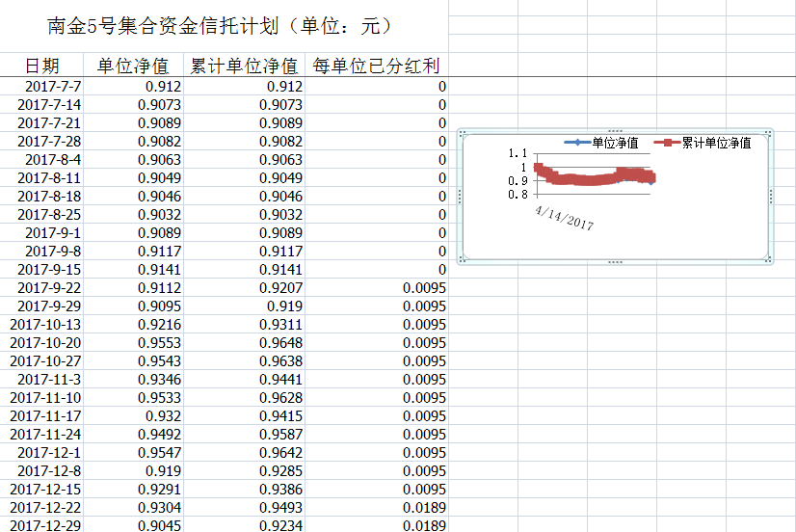Select the 0.0189 cell in 2017-12-22 row
Screen dimensions: 796x532
tap(424, 508)
